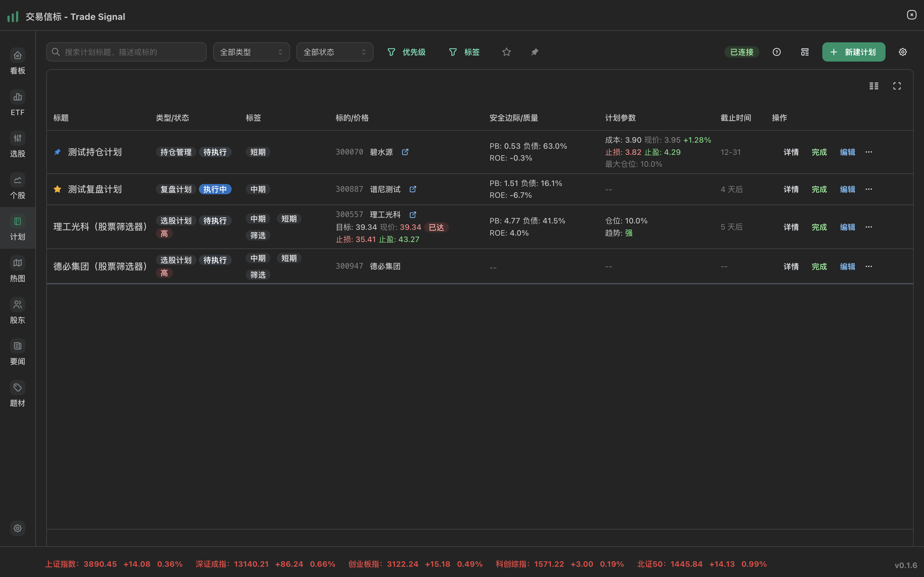Toggle favorites-only star filter
Image resolution: width=924 pixels, height=577 pixels.
(506, 52)
